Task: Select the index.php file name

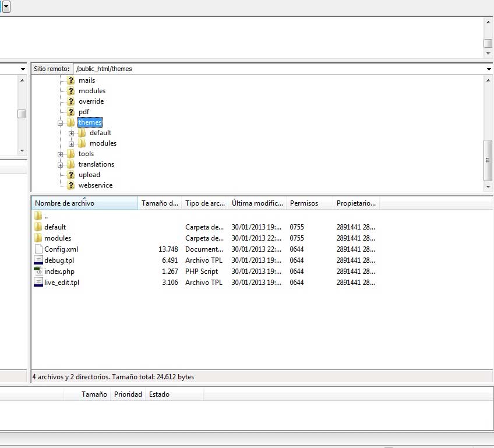Action: tap(59, 271)
